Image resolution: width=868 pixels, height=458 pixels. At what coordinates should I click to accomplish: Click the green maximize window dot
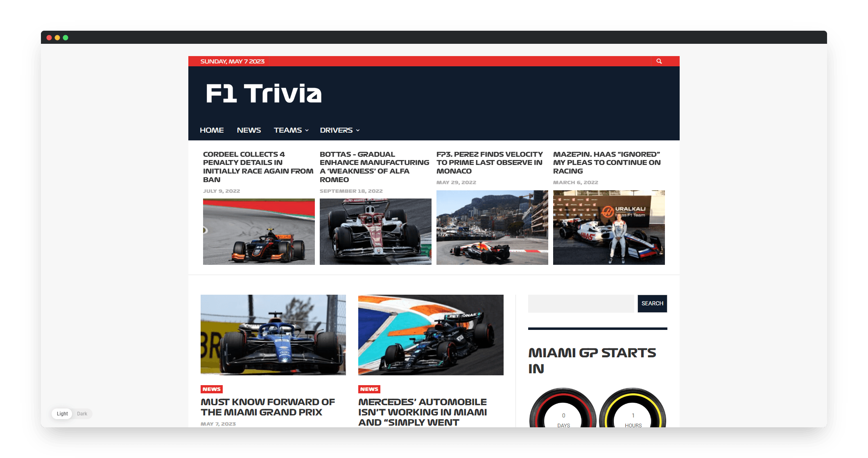(66, 38)
